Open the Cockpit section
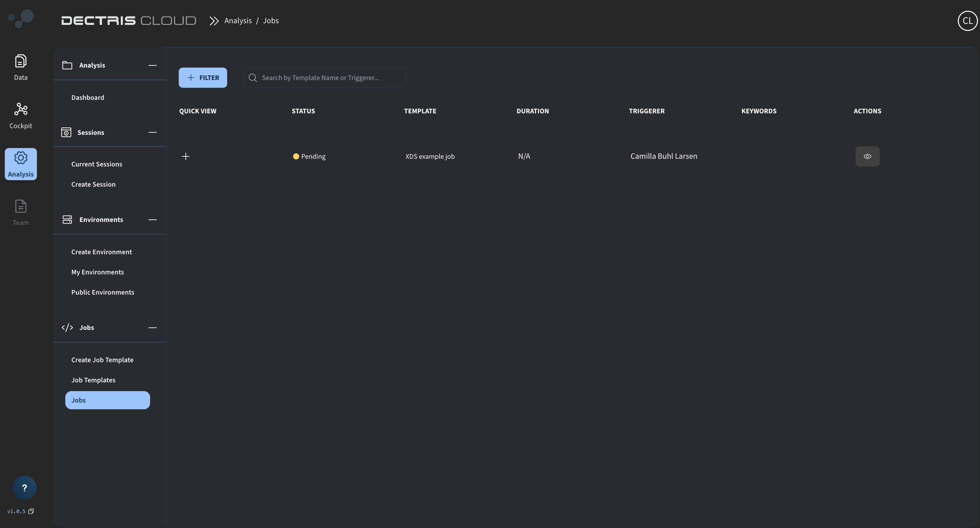This screenshot has width=980, height=528. click(x=21, y=116)
